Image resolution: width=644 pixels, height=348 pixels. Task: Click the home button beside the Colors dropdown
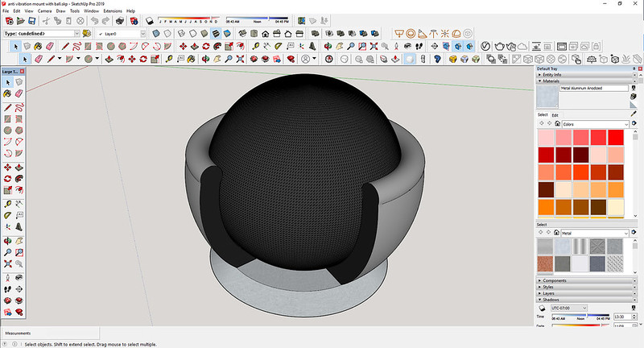557,124
